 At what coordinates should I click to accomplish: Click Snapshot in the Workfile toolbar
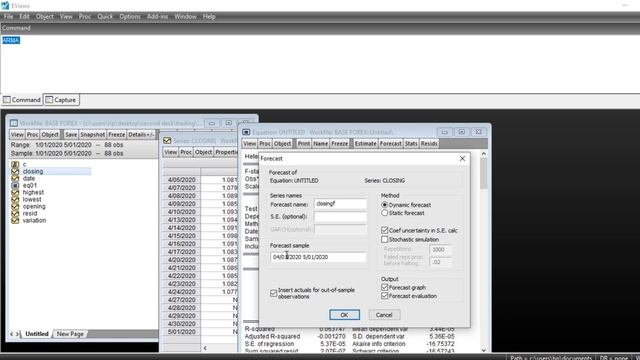[93, 135]
